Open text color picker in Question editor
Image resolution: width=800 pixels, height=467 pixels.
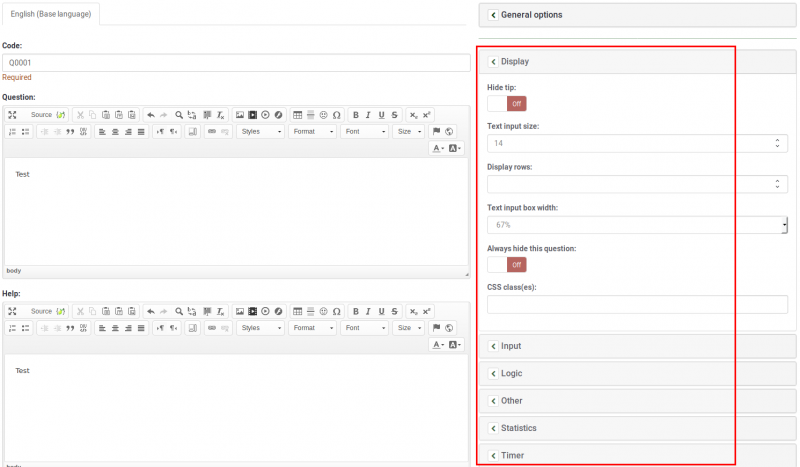[x=439, y=148]
